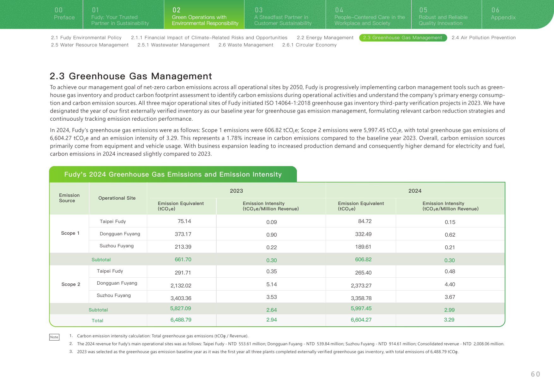
Task: Select the Scope 1 subtotal 661.70
Action: click(183, 259)
